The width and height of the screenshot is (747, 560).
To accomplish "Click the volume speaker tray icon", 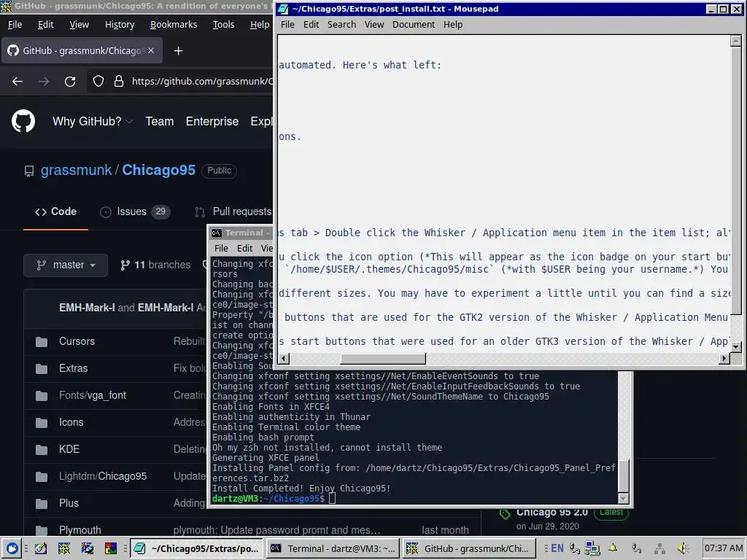I will pyautogui.click(x=683, y=548).
